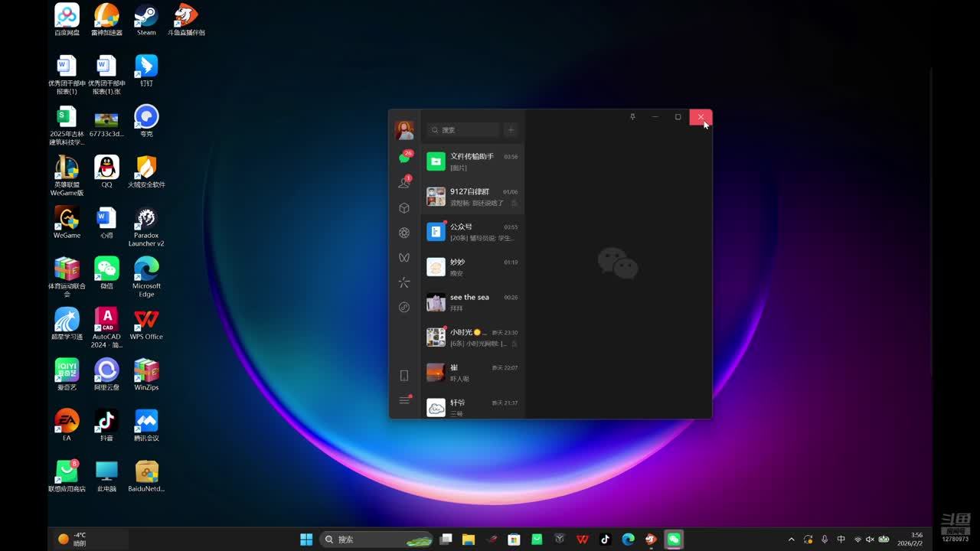Click the phone icon in WeChat sidebar
Image resolution: width=980 pixels, height=551 pixels.
404,376
